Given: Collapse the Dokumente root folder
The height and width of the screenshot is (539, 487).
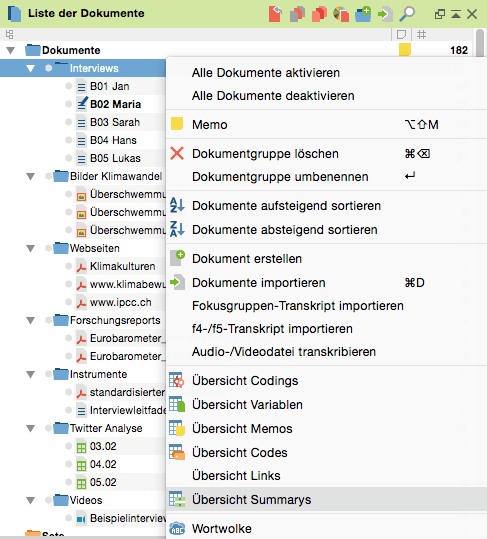Looking at the screenshot, I should click(x=11, y=51).
